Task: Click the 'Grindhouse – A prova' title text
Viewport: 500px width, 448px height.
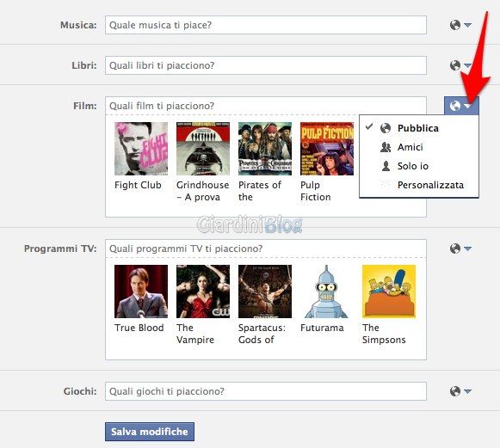Action: pos(203,191)
